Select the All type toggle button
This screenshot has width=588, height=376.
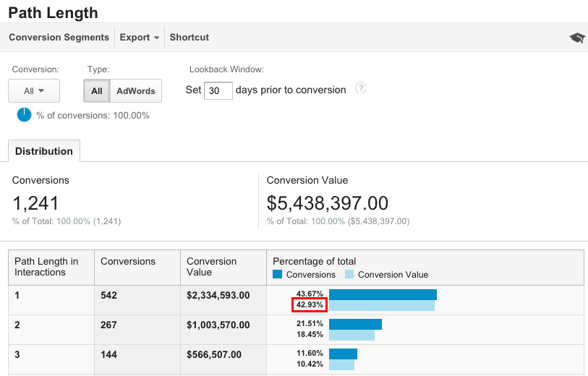coord(97,91)
